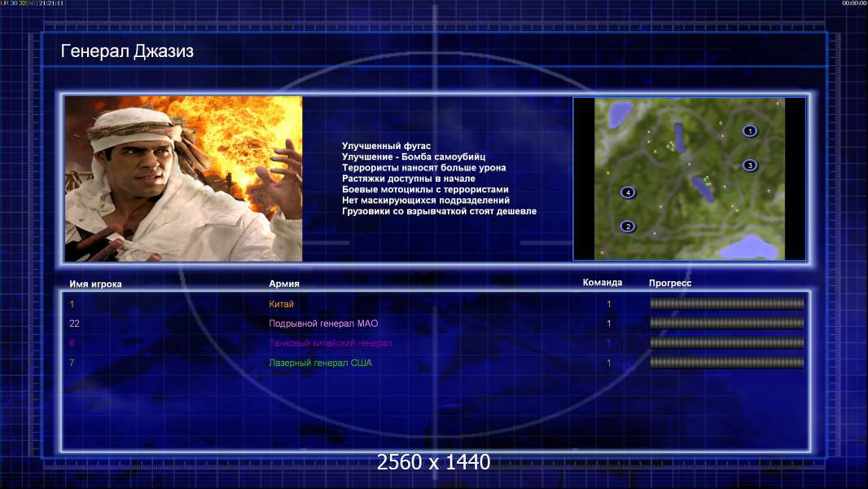Screen dimensions: 868x489
Task: Click the text 'Боевые мотоциклы с террористами'
Action: click(424, 189)
